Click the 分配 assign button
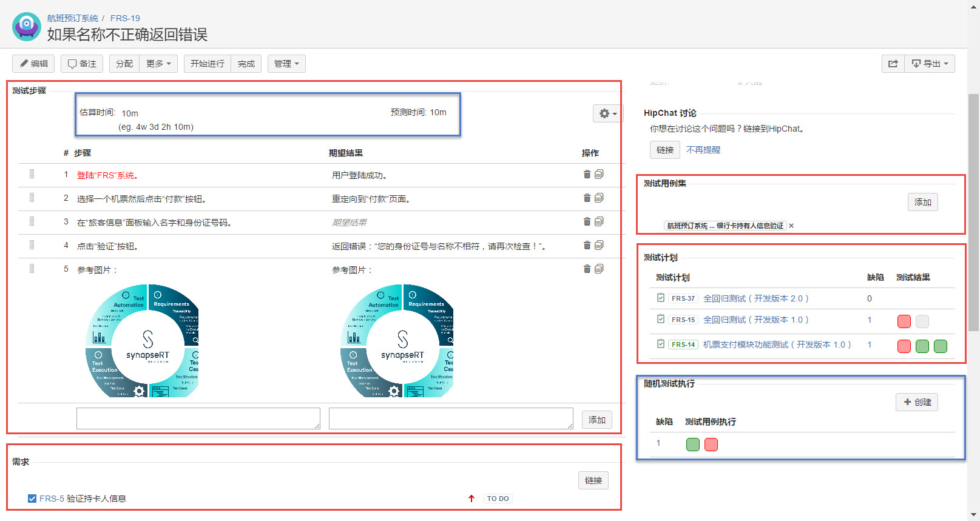 pyautogui.click(x=124, y=64)
